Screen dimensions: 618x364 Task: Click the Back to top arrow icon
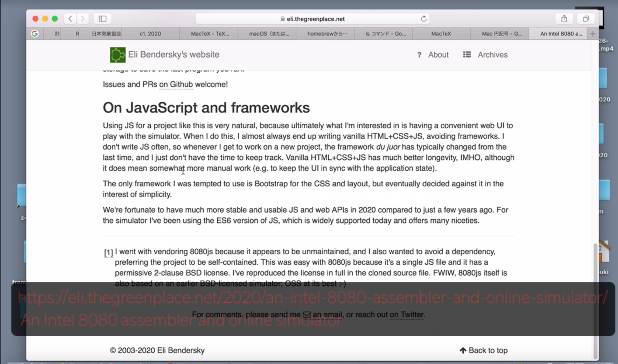pos(463,350)
